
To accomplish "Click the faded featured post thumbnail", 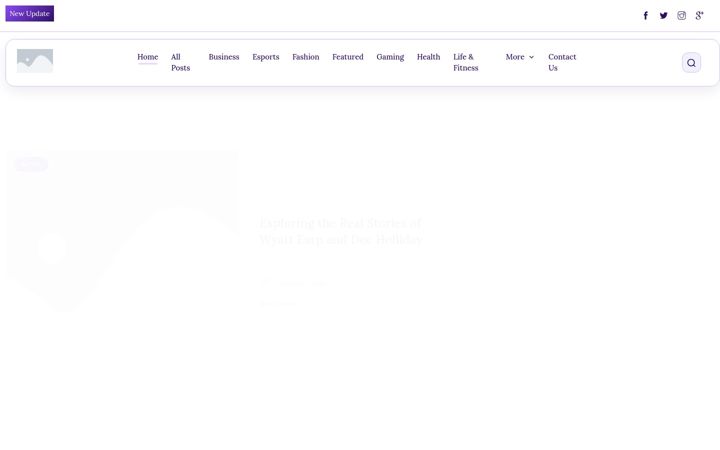I will click(122, 232).
